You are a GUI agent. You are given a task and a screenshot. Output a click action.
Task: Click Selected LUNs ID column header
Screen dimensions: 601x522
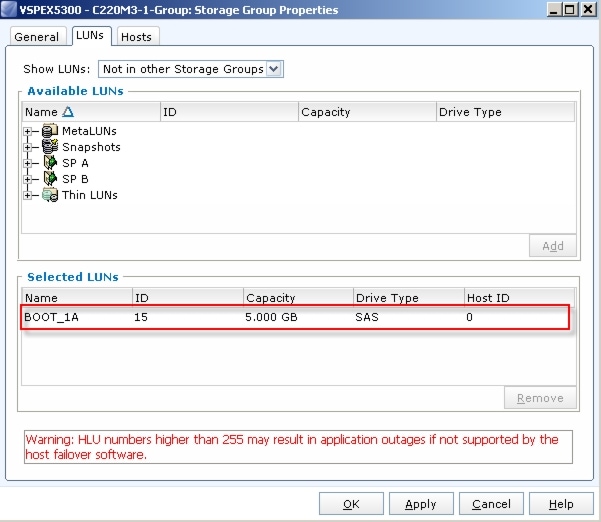pos(188,298)
